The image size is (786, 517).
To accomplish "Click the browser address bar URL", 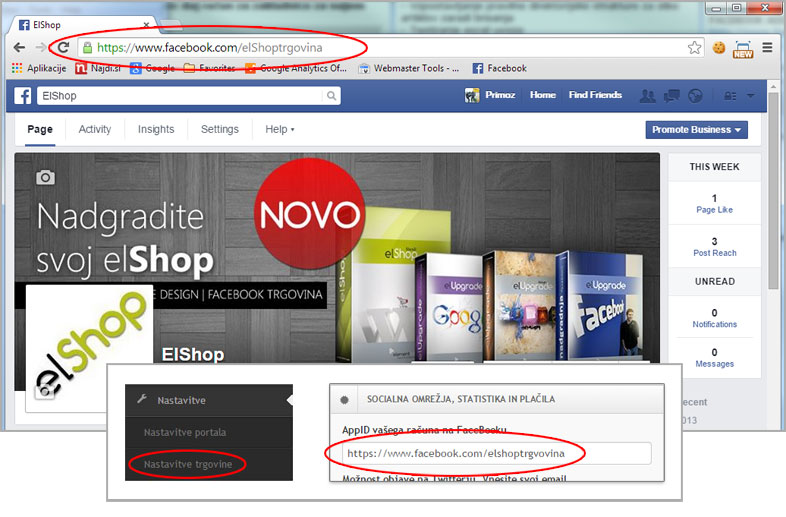I will click(210, 48).
